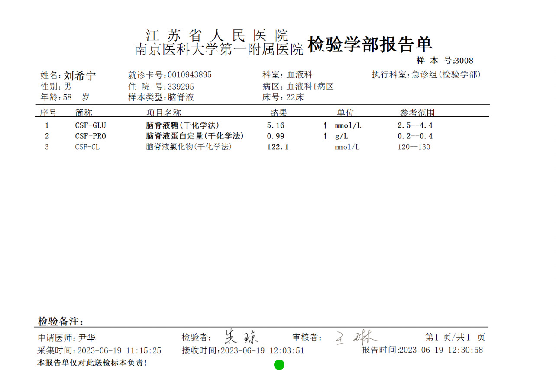Select the g/L unit in the CSF-PRO row
This screenshot has height=392, width=556.
[x=342, y=137]
